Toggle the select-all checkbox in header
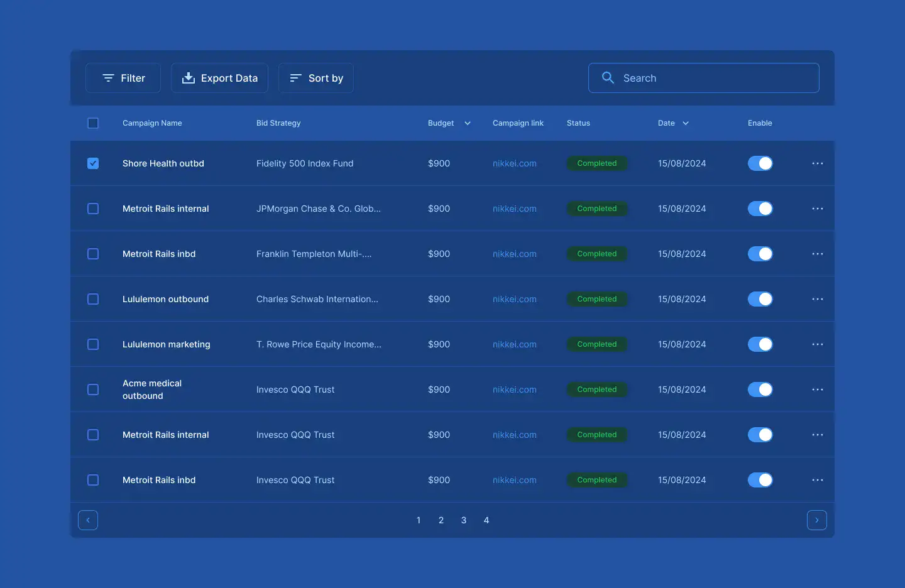The image size is (905, 588). [93, 123]
